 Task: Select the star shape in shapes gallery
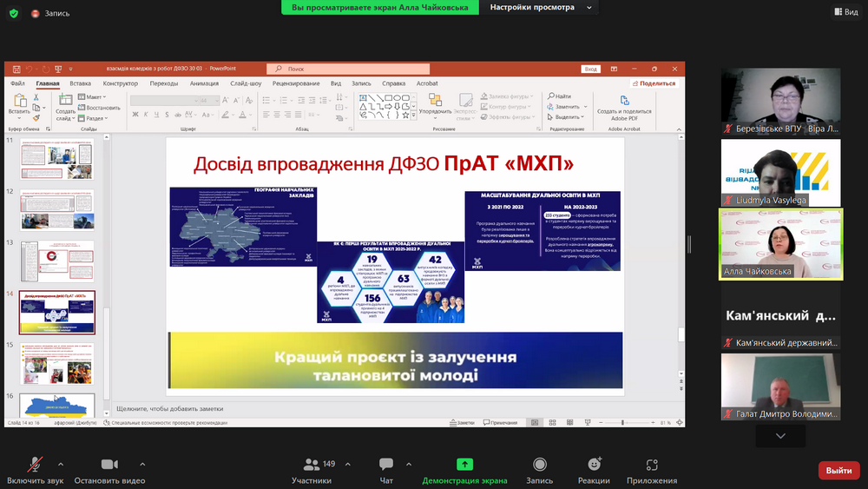[x=405, y=116]
